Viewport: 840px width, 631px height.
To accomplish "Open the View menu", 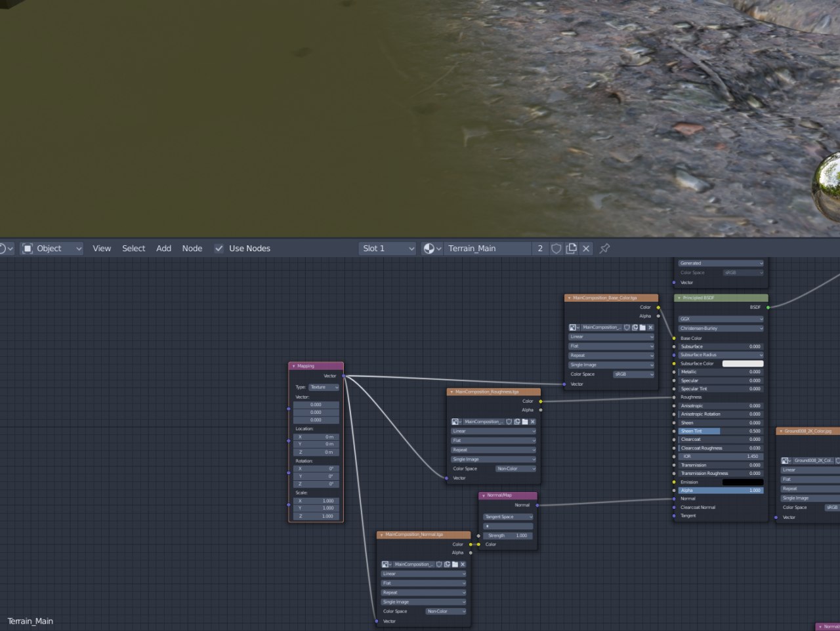I will [x=102, y=249].
